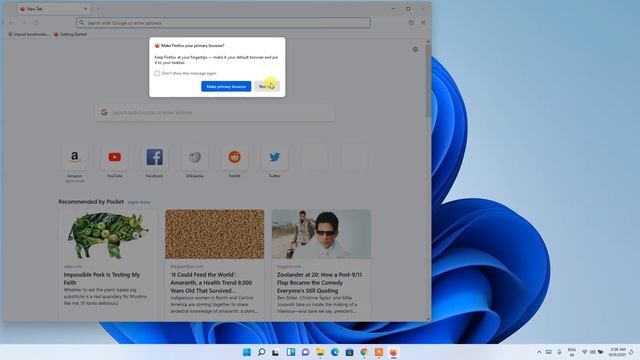Click the Firefox icon in taskbar
This screenshot has width=640, height=360.
pos(393,352)
